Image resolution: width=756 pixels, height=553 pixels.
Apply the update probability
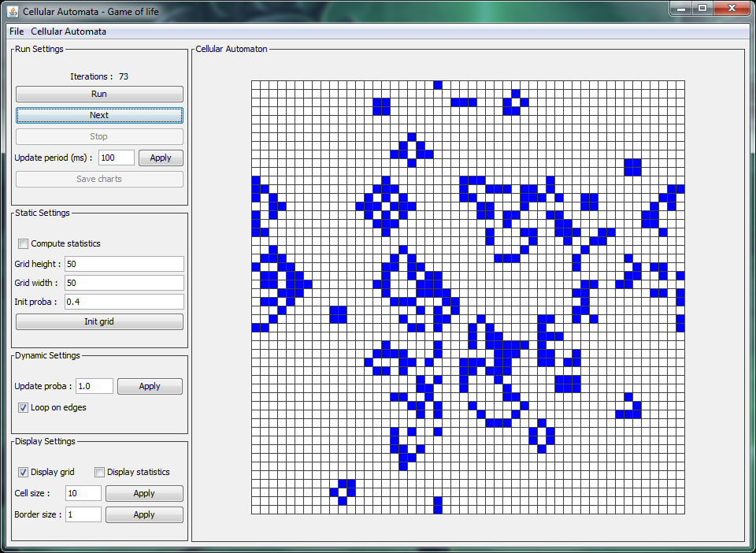(x=150, y=386)
